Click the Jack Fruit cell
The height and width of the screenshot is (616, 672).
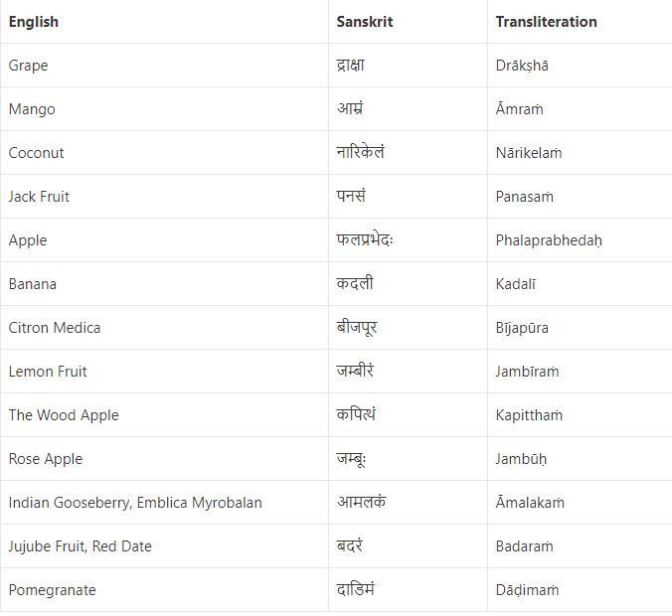coord(40,197)
